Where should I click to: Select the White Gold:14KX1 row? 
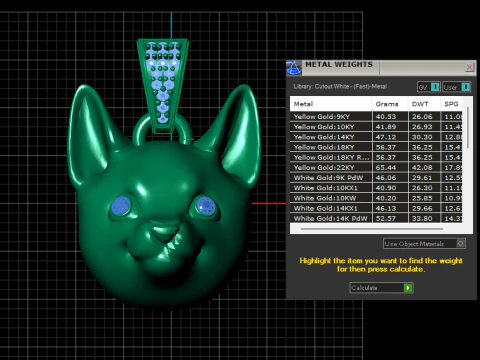click(376, 208)
